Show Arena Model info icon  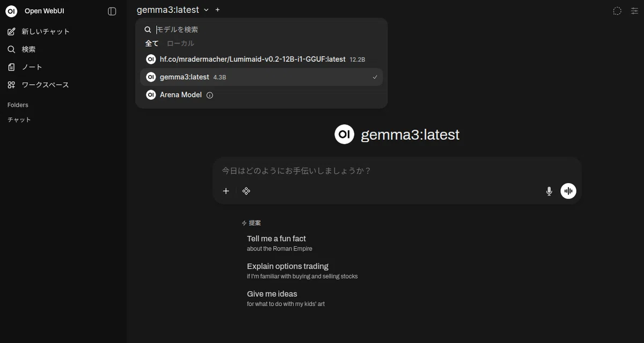click(210, 95)
